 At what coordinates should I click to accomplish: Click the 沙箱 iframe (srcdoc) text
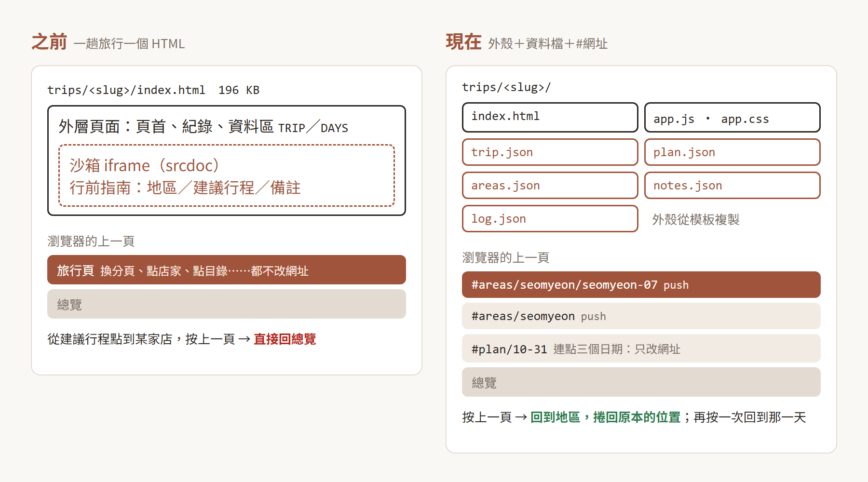coord(144,165)
